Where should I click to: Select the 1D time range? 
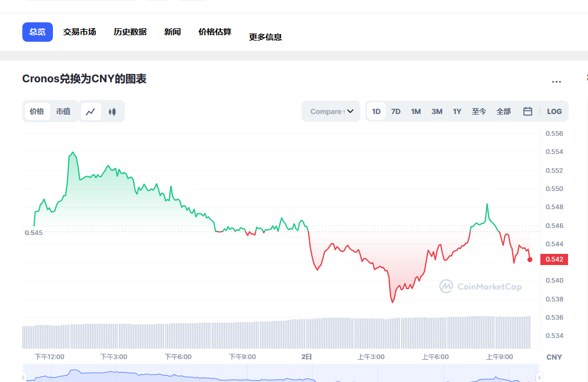376,111
